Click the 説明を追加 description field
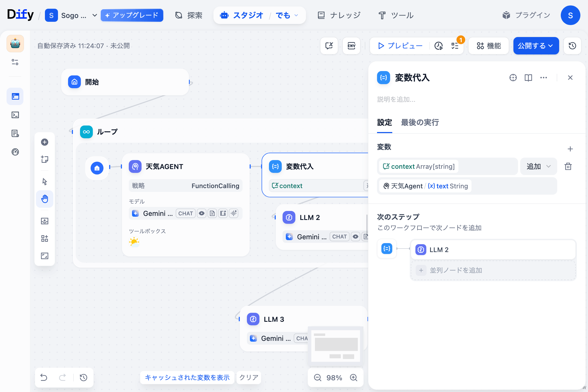588x392 pixels. [x=396, y=99]
